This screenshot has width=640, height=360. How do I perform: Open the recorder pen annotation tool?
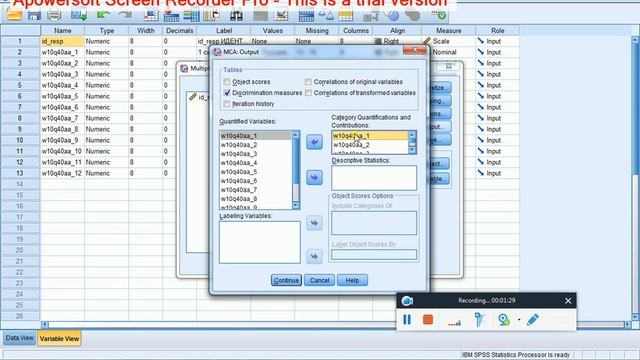[x=533, y=320]
